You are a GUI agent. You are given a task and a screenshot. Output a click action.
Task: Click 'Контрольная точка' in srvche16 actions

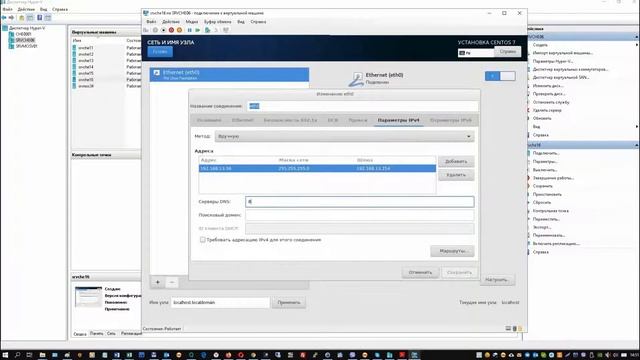(x=550, y=211)
